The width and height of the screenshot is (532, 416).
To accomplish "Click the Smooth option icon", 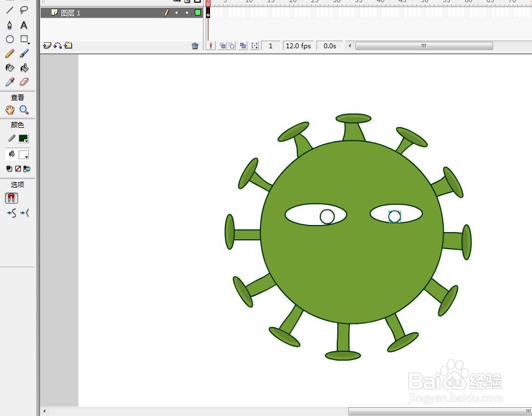I will pos(12,213).
